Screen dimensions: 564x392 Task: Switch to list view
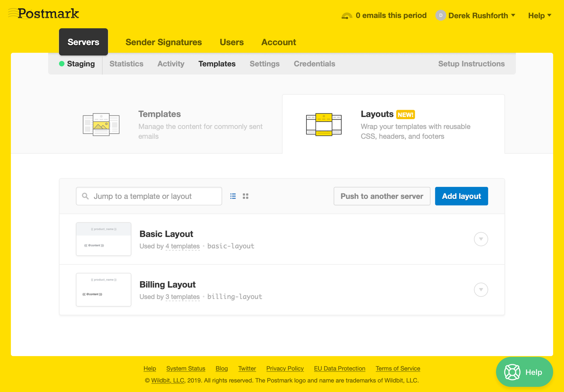(233, 196)
